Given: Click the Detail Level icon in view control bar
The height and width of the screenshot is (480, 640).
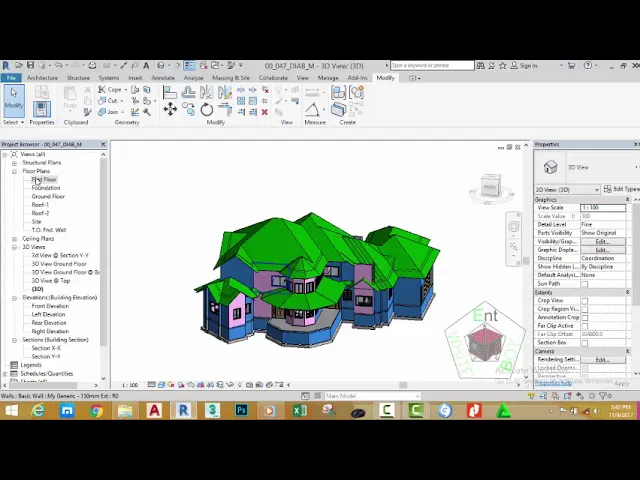Looking at the screenshot, I should (151, 384).
